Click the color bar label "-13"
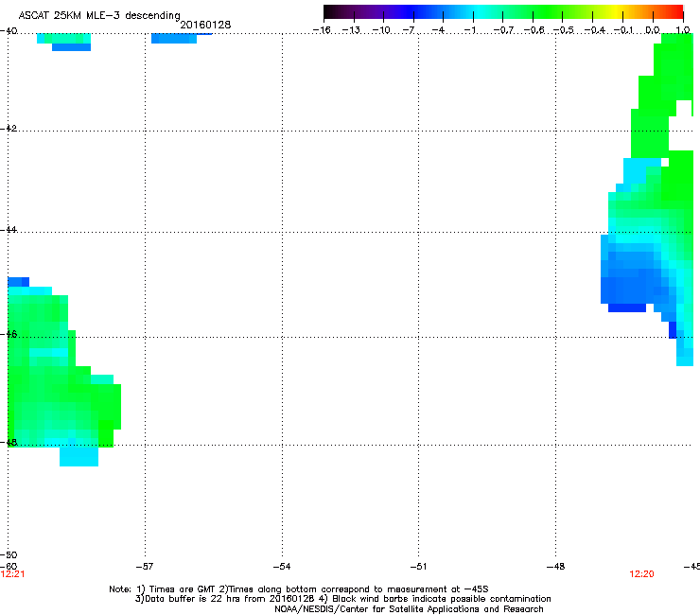Image resolution: width=700 pixels, height=615 pixels. (x=351, y=30)
